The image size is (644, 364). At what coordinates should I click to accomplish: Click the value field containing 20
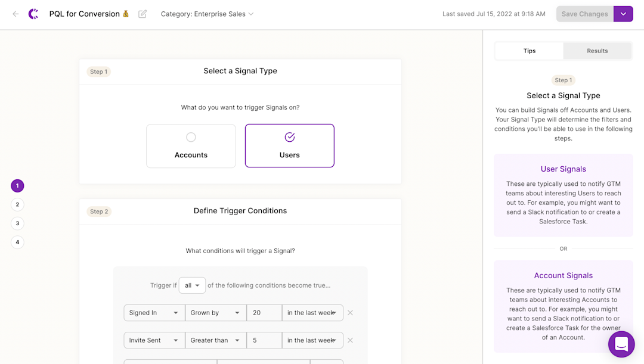(264, 313)
